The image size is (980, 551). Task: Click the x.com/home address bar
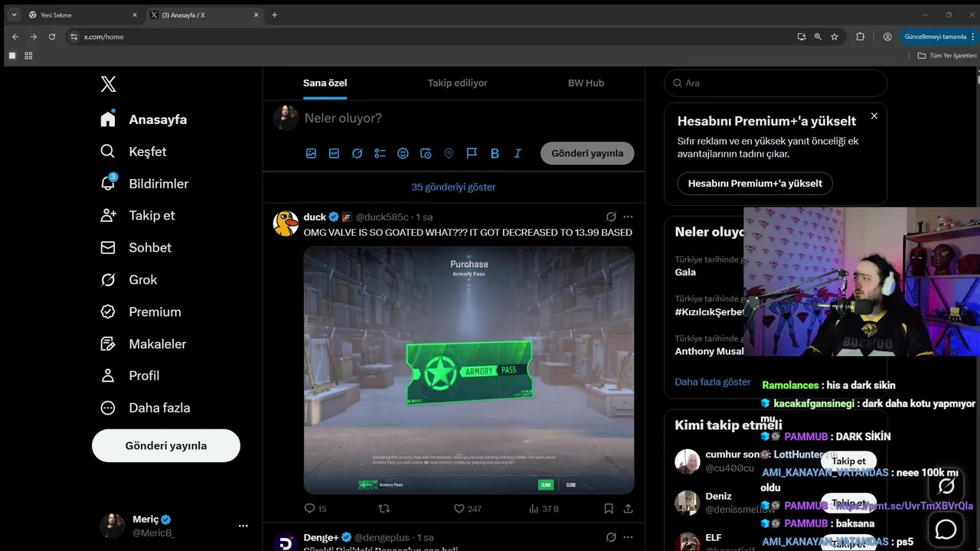(429, 36)
